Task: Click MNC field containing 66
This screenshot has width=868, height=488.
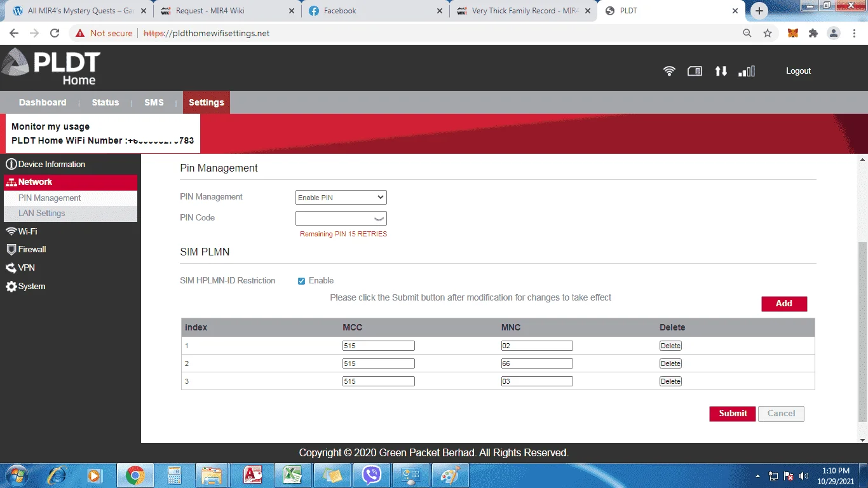Action: tap(537, 364)
